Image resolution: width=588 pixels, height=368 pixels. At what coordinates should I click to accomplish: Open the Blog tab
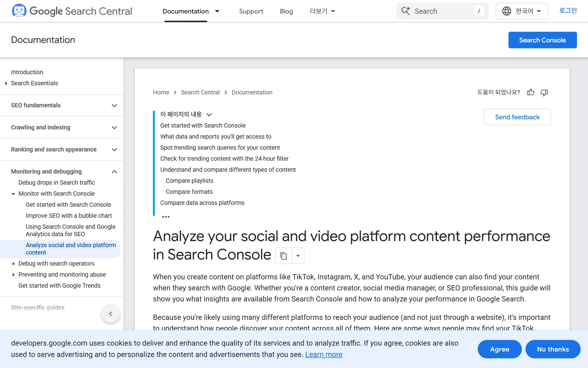pyautogui.click(x=286, y=11)
